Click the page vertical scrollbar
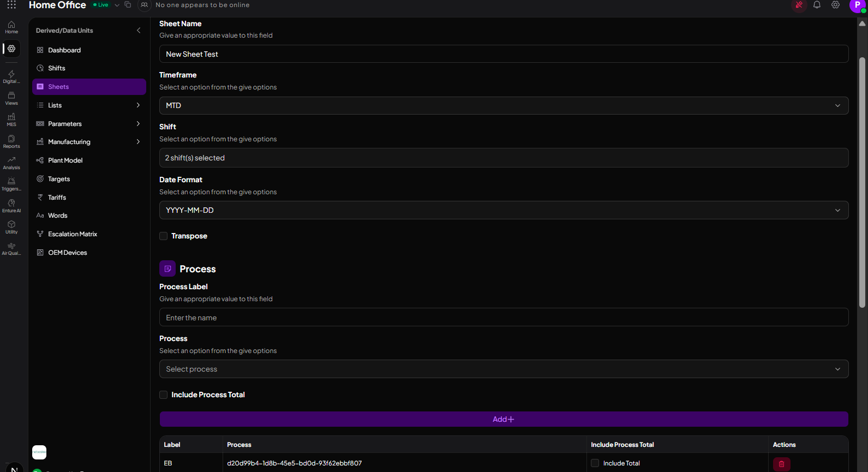The height and width of the screenshot is (472, 868). point(862,183)
